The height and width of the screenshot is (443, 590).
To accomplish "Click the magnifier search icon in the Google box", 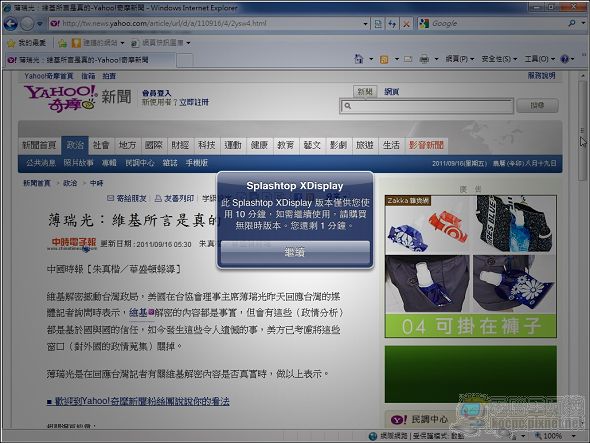I will tap(572, 23).
